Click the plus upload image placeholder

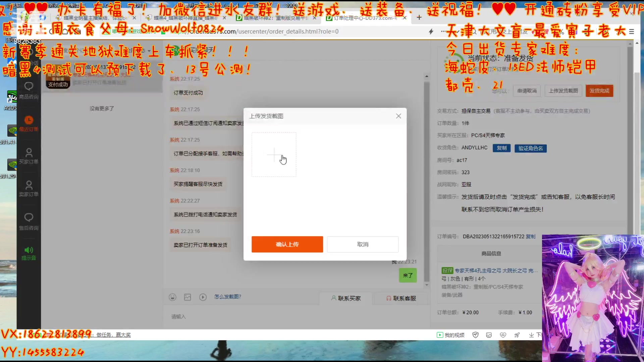coord(274,155)
